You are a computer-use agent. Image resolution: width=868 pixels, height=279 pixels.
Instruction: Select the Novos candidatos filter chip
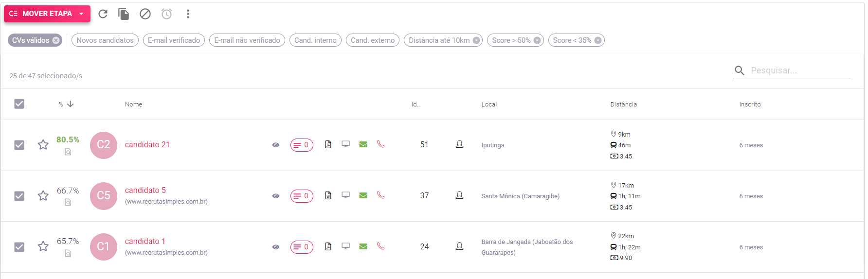105,40
